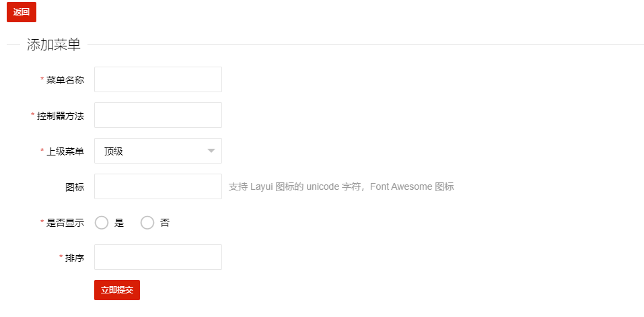
Task: Click the 控制器方法 field label
Action: pos(61,116)
